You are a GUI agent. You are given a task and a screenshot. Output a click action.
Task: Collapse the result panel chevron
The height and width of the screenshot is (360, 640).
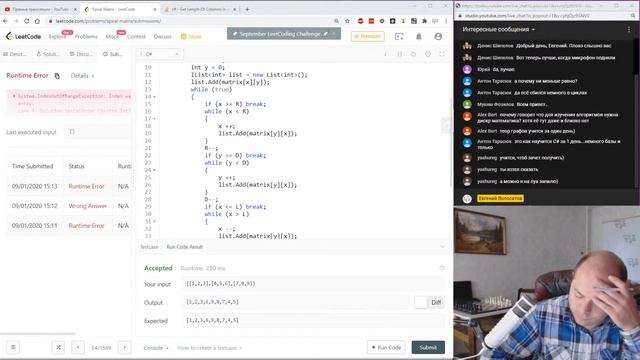click(442, 247)
